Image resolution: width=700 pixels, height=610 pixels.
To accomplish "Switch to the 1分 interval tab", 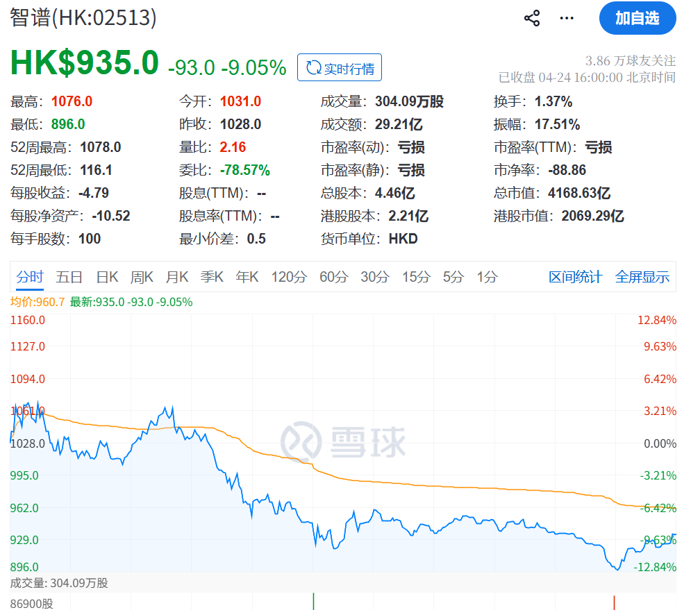I will click(487, 278).
